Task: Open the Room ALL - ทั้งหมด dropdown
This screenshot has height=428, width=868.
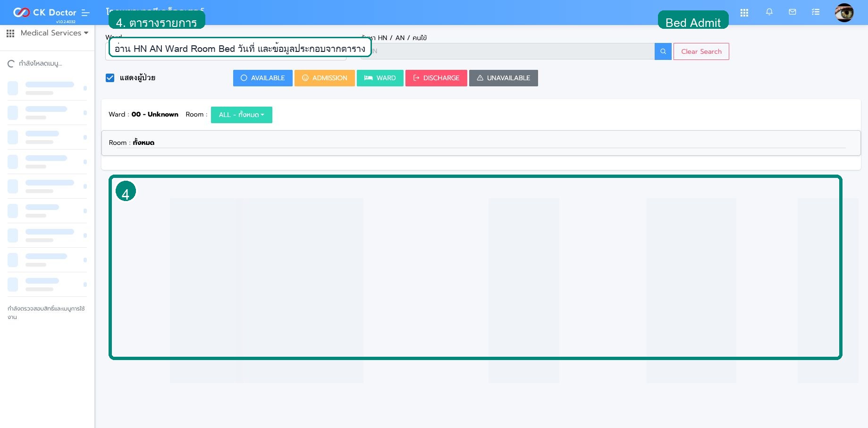Action: point(242,115)
